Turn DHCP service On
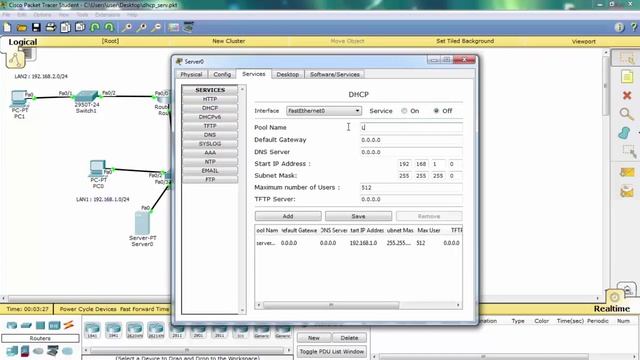640x360 pixels. tap(404, 111)
